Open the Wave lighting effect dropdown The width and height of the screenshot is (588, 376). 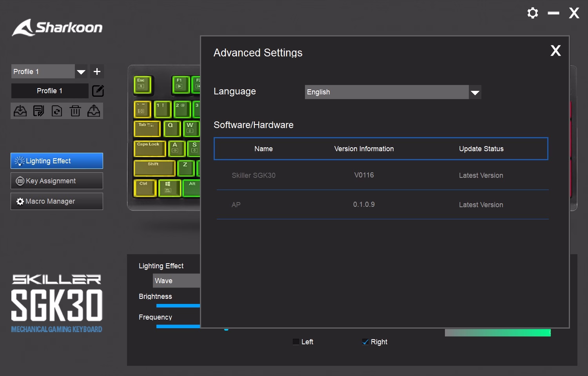coord(176,281)
